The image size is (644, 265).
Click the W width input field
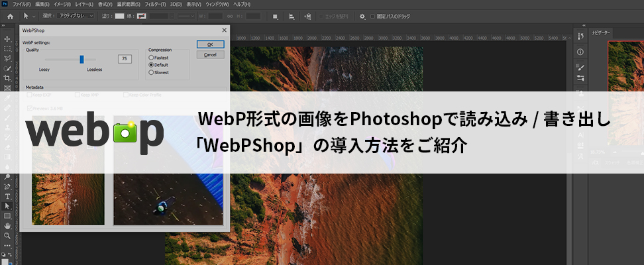click(x=215, y=16)
